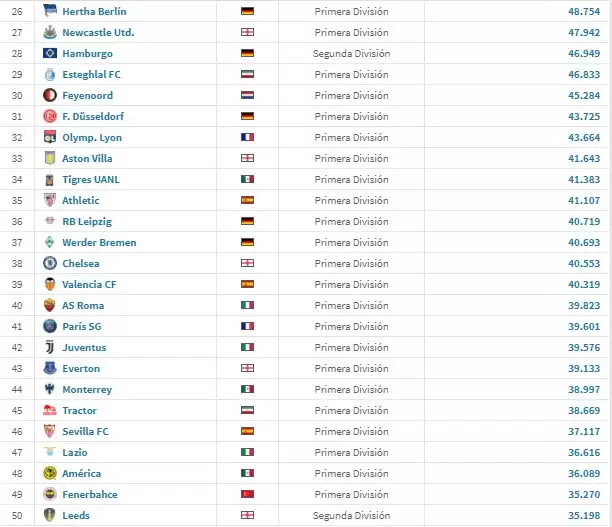The width and height of the screenshot is (612, 527).
Task: Click the Turkish flag beside Fenerbahce
Action: click(248, 494)
